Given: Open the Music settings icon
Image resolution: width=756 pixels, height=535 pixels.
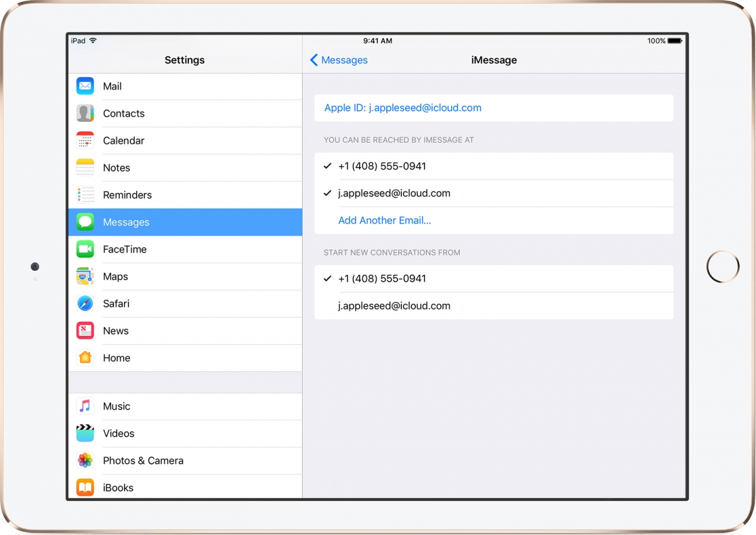Looking at the screenshot, I should [x=85, y=406].
